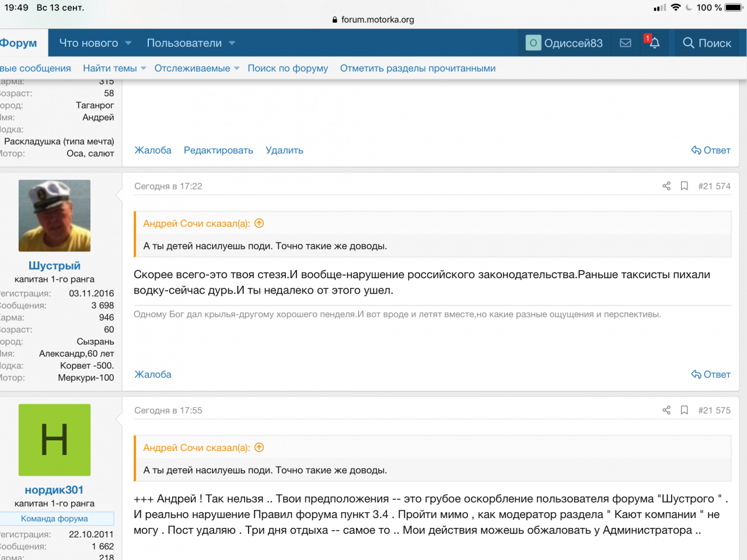Report Шустрый's post with Жалоба
The image size is (747, 560).
pos(153,374)
